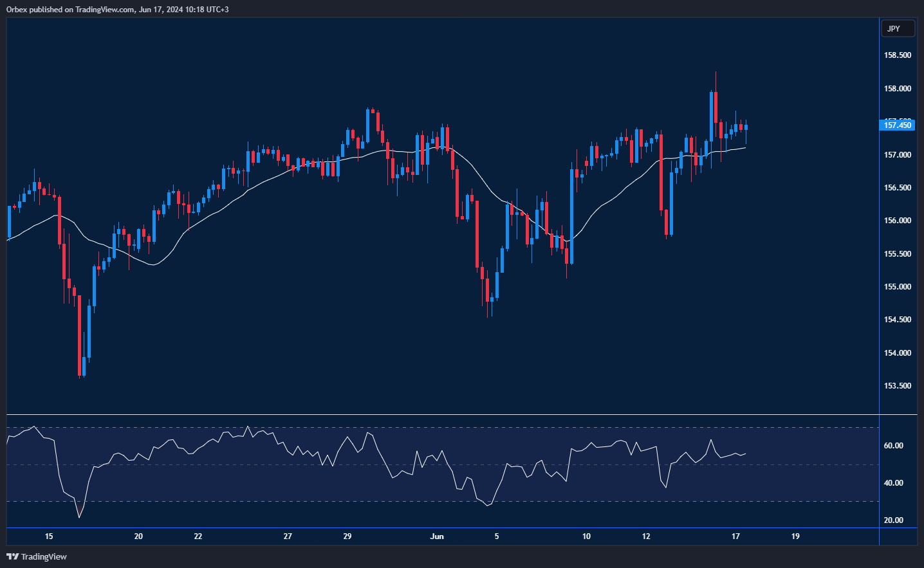Select the 29 date label on time axis
This screenshot has width=924, height=568.
tap(347, 536)
